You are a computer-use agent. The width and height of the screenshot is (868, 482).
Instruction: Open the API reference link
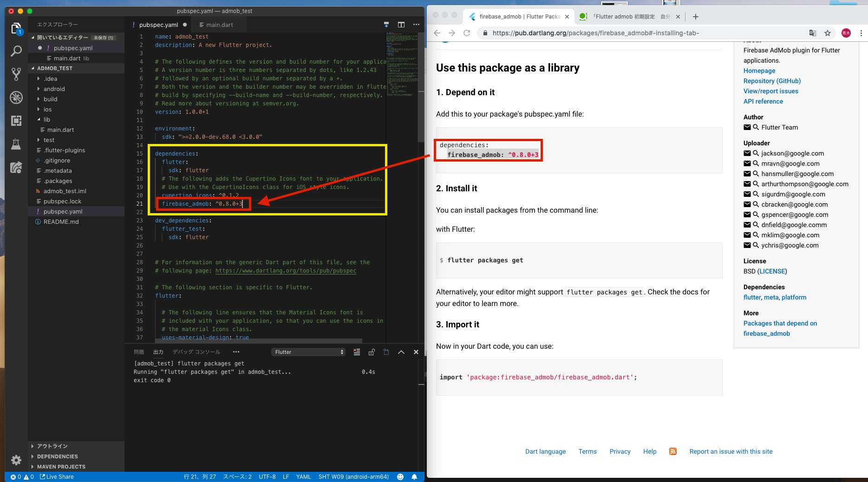763,101
